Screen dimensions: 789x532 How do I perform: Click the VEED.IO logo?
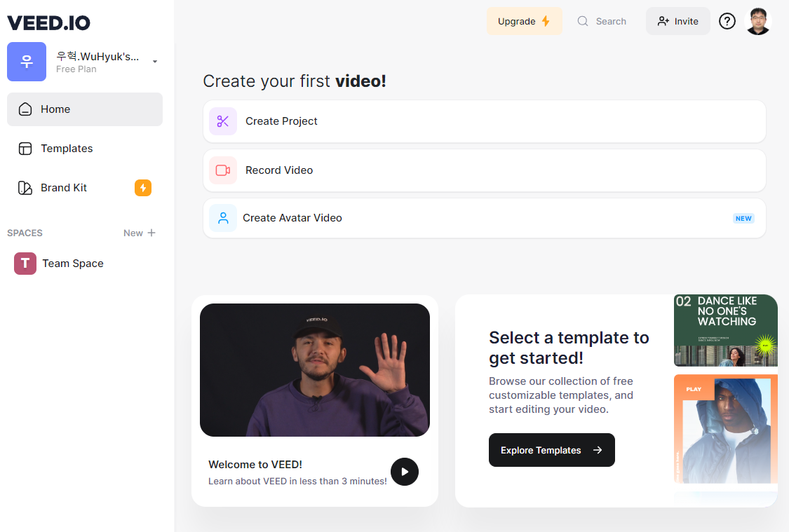(x=49, y=22)
